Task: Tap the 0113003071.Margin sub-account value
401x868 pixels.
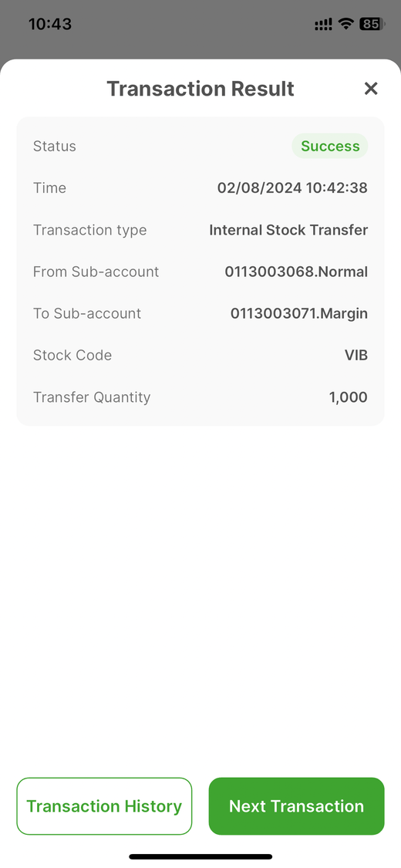Action: (x=298, y=313)
